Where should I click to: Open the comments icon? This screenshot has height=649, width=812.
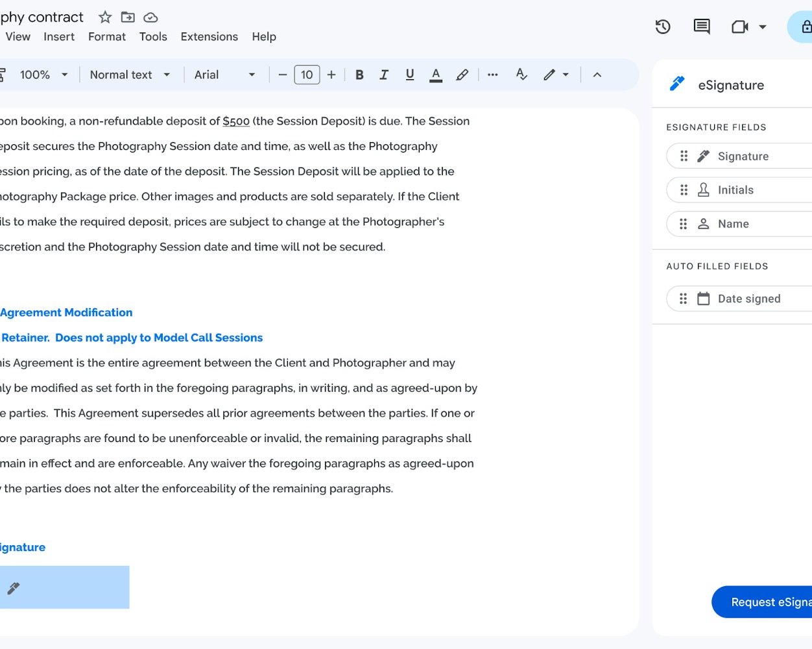(702, 27)
